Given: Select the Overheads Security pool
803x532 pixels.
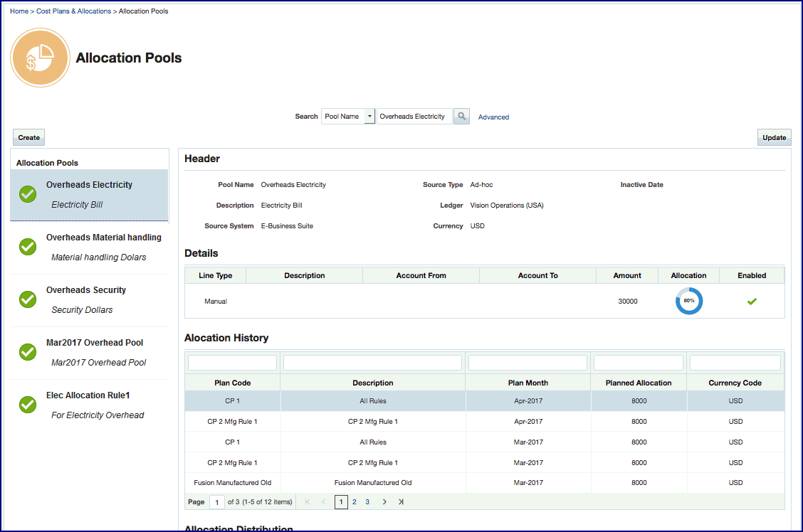Looking at the screenshot, I should coord(89,300).
